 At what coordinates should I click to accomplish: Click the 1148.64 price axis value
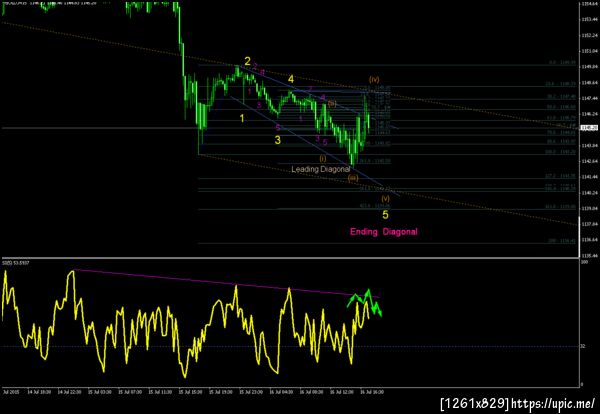click(590, 82)
